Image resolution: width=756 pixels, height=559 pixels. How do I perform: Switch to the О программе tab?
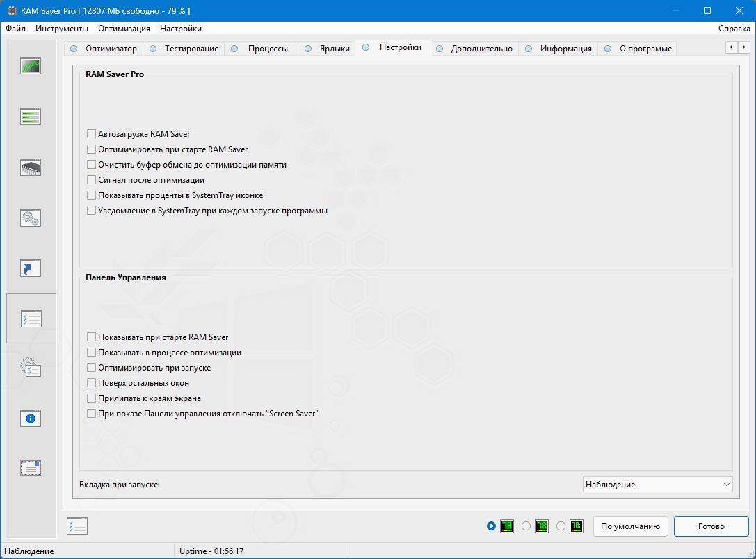coord(638,49)
